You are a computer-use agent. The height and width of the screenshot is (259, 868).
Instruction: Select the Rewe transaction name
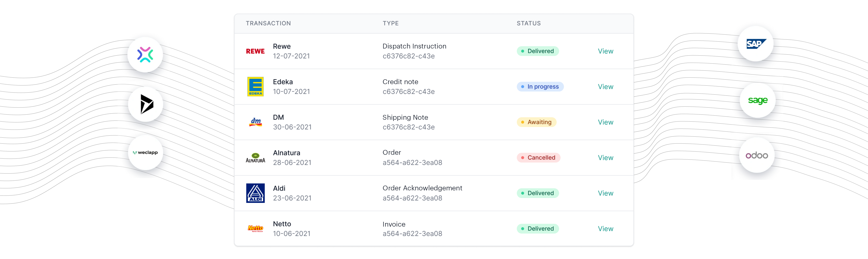pyautogui.click(x=282, y=46)
